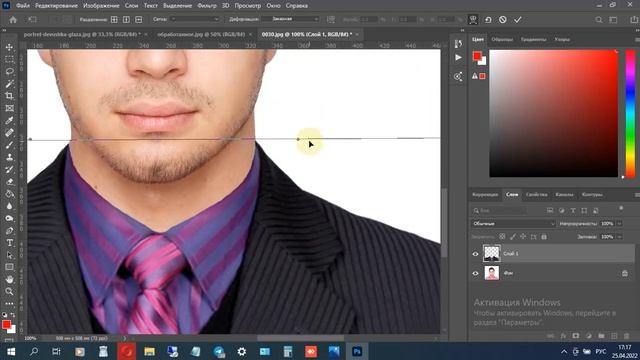Image resolution: width=640 pixels, height=360 pixels.
Task: Click the Home icon in options bar
Action: tap(13, 20)
